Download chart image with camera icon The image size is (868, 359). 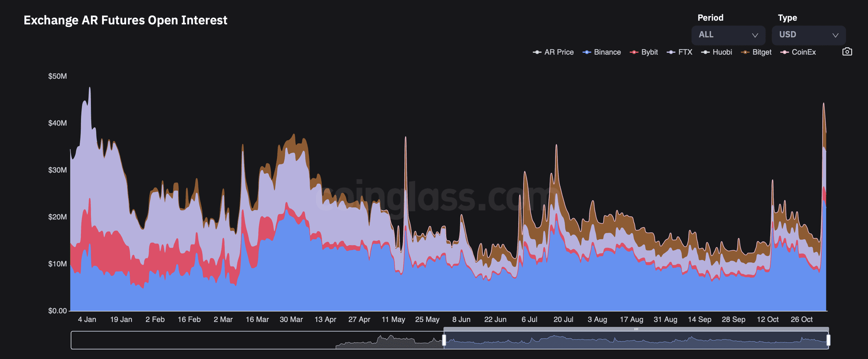847,52
